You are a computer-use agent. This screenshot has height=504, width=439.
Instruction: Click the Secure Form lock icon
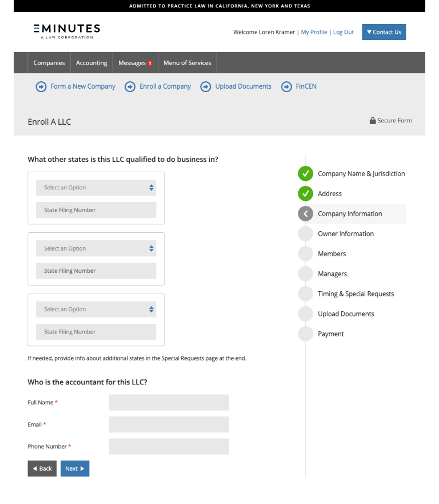coord(372,120)
